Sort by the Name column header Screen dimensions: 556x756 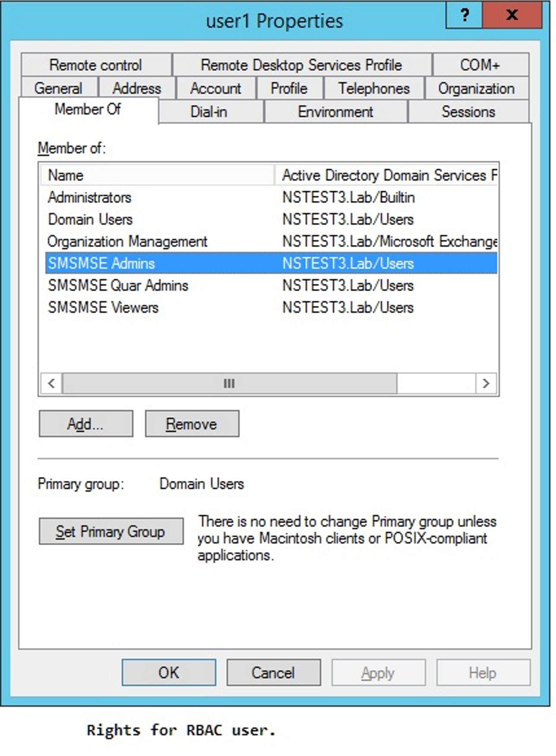tap(158, 175)
